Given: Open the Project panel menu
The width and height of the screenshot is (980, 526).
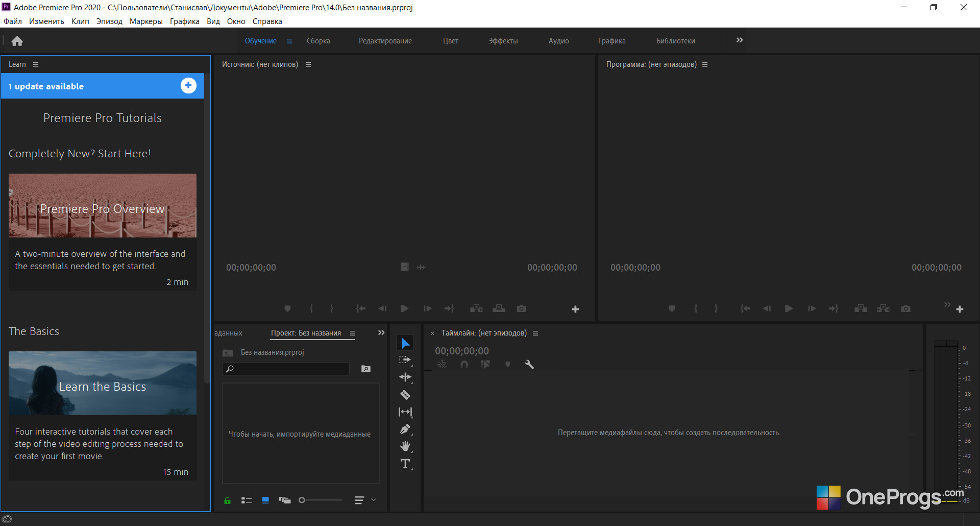Looking at the screenshot, I should click(353, 333).
